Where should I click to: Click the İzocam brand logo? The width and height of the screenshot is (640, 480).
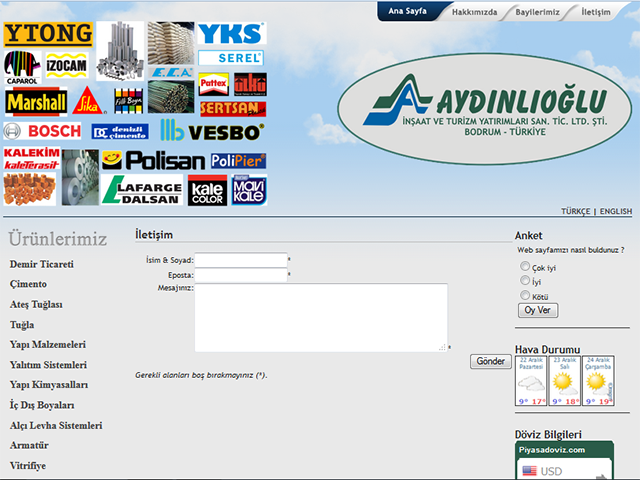67,65
